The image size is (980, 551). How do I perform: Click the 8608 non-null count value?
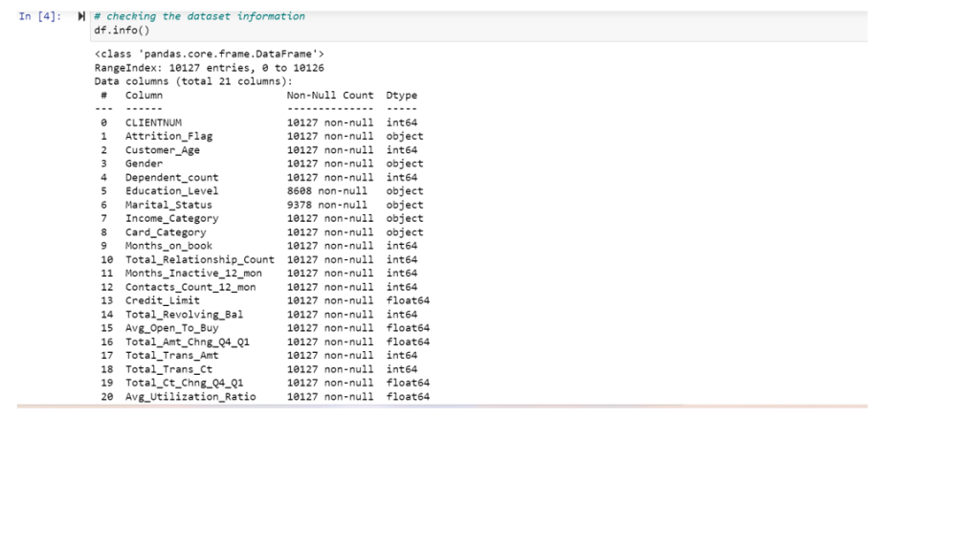point(326,191)
